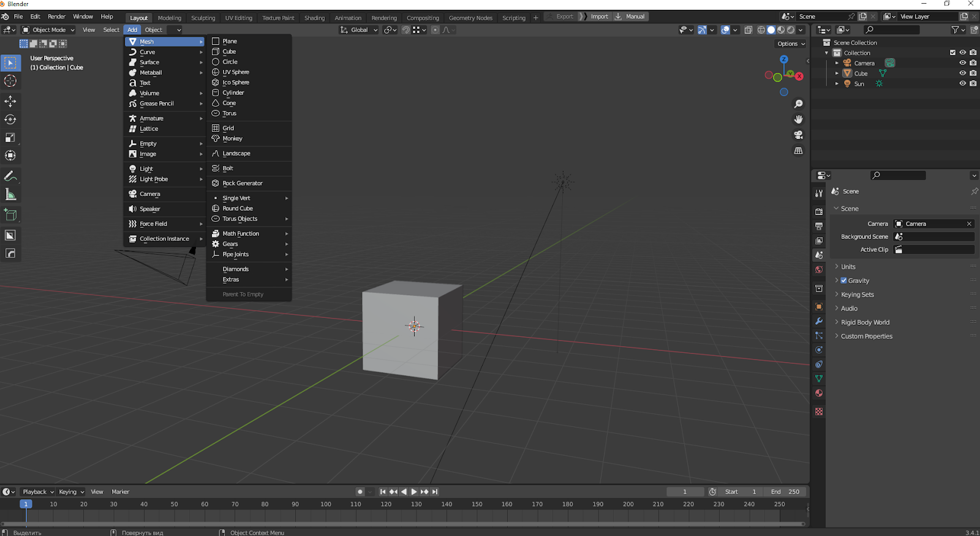Open viewport Options dropdown

[791, 44]
